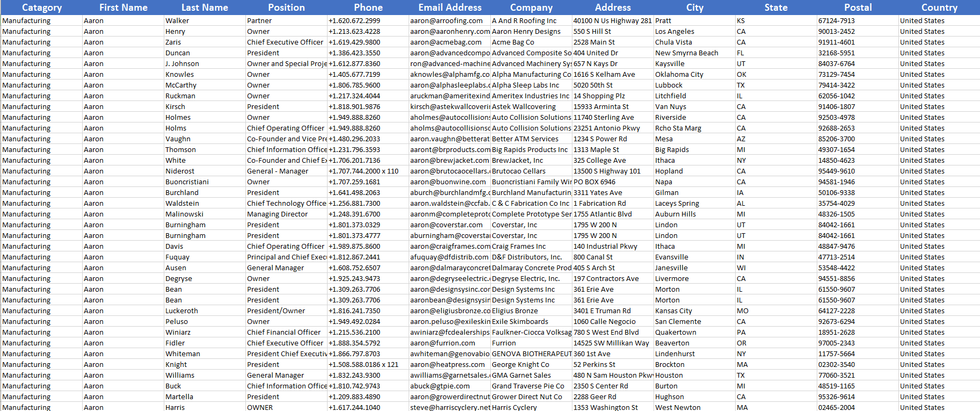The width and height of the screenshot is (980, 411).
Task: Click the Position column header
Action: click(286, 8)
